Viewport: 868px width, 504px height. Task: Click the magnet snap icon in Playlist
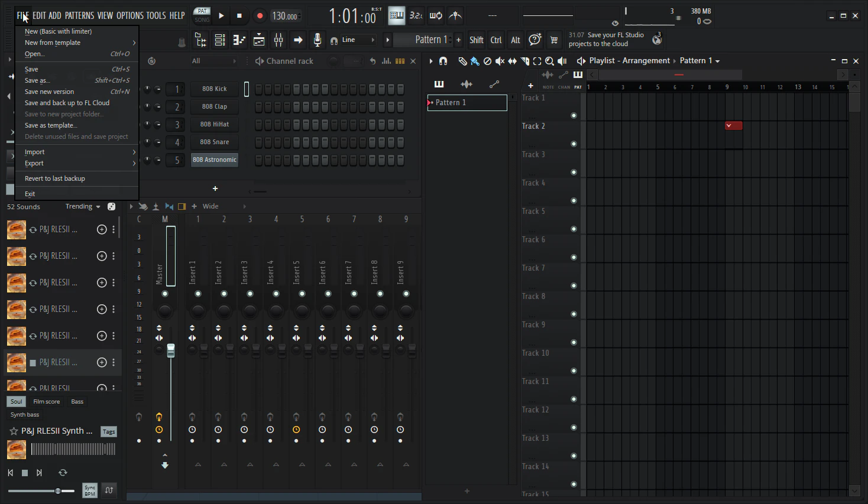[x=443, y=61]
